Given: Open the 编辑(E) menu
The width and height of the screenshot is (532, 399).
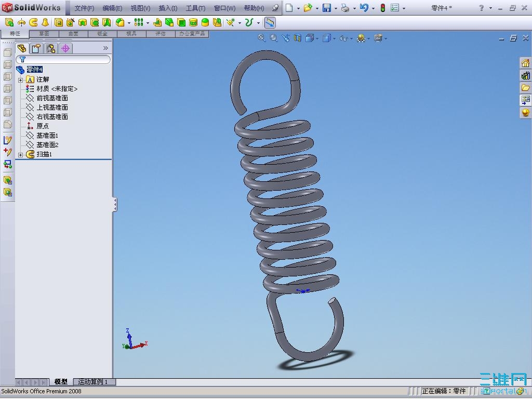Looking at the screenshot, I should pos(112,8).
